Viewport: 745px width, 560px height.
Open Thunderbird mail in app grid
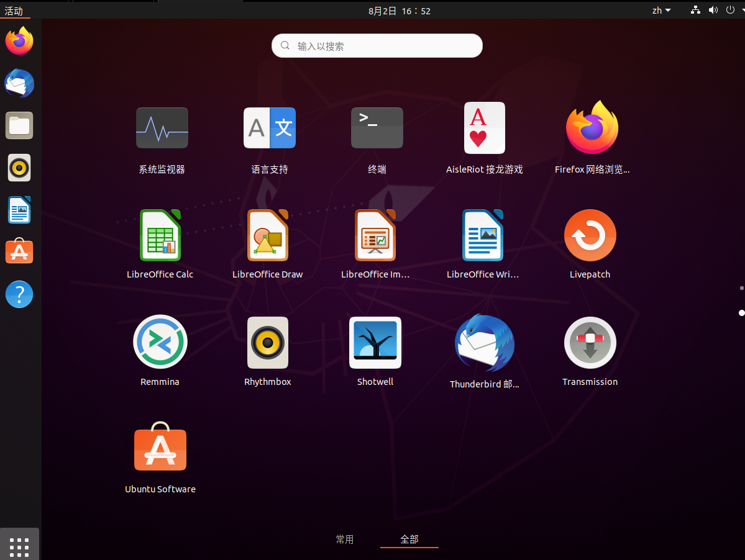(484, 343)
